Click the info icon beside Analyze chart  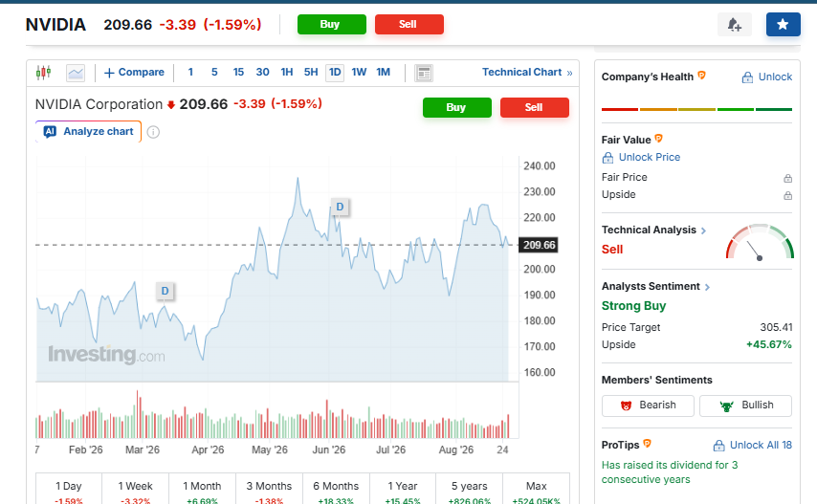(x=153, y=132)
